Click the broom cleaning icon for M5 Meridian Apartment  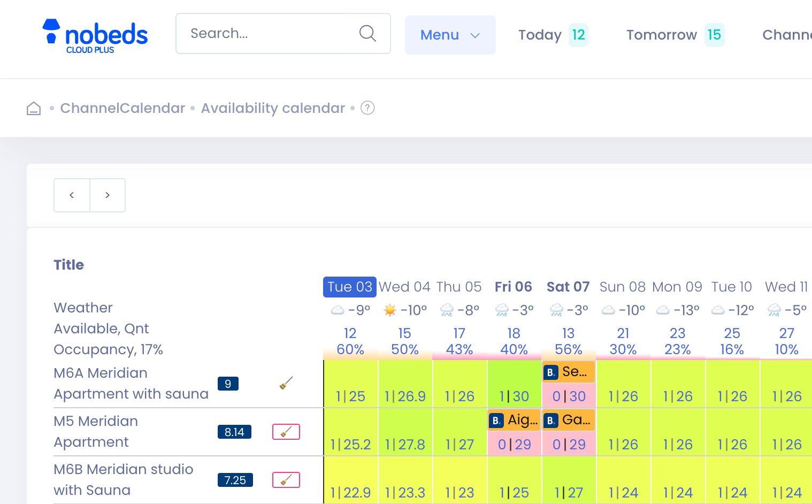286,431
